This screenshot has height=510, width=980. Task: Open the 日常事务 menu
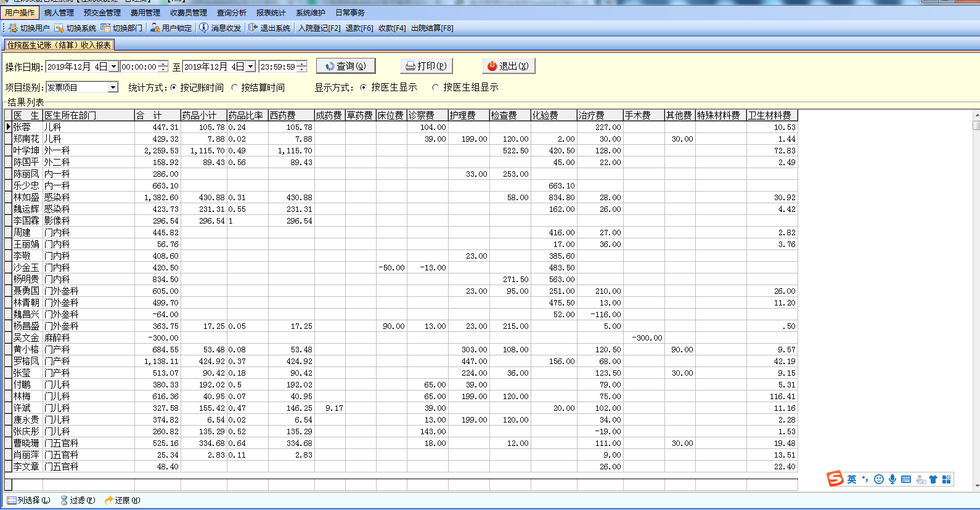tap(350, 12)
